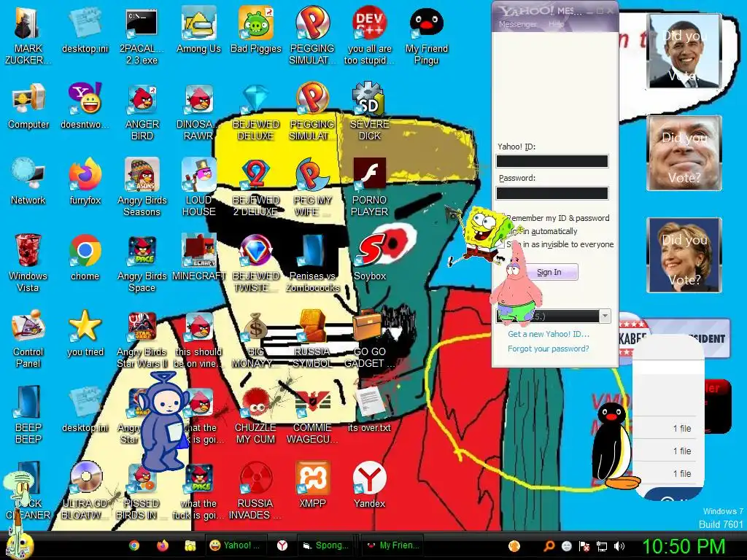This screenshot has height=560, width=747.
Task: Open the Windows Vista recycle bin
Action: pos(28,262)
